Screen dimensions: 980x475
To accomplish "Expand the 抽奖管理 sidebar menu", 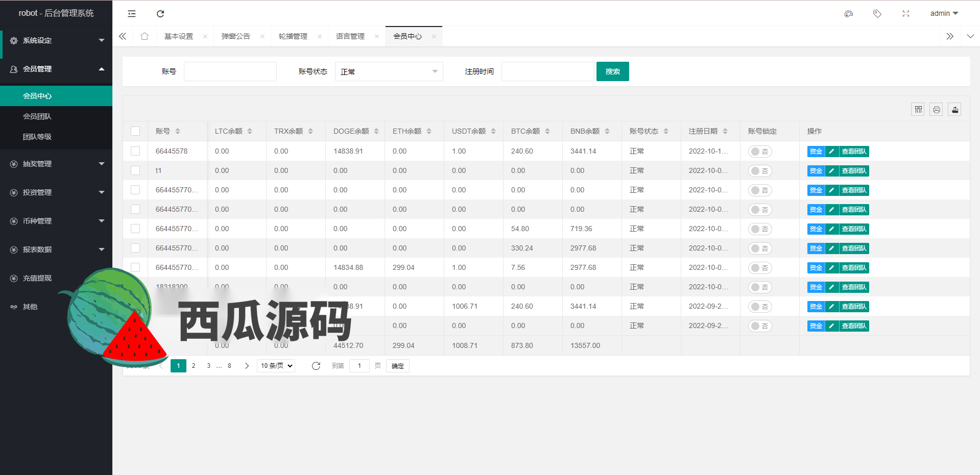I will pyautogui.click(x=56, y=164).
